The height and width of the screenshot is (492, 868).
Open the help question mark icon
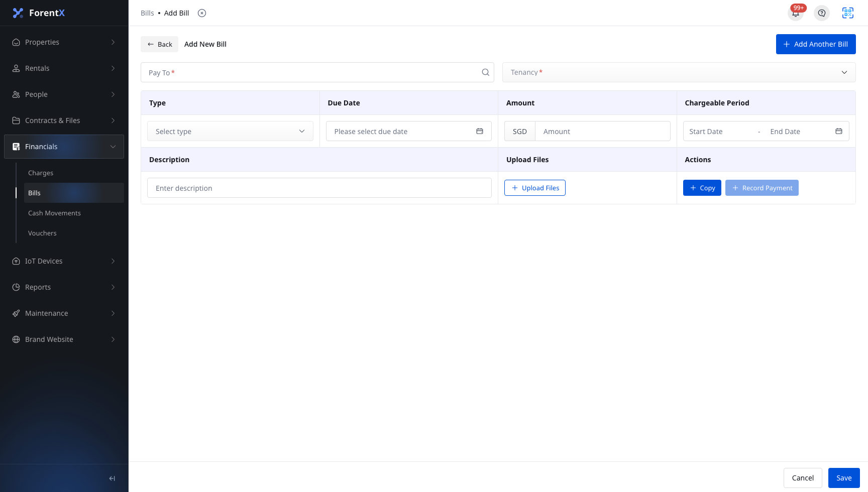[822, 13]
